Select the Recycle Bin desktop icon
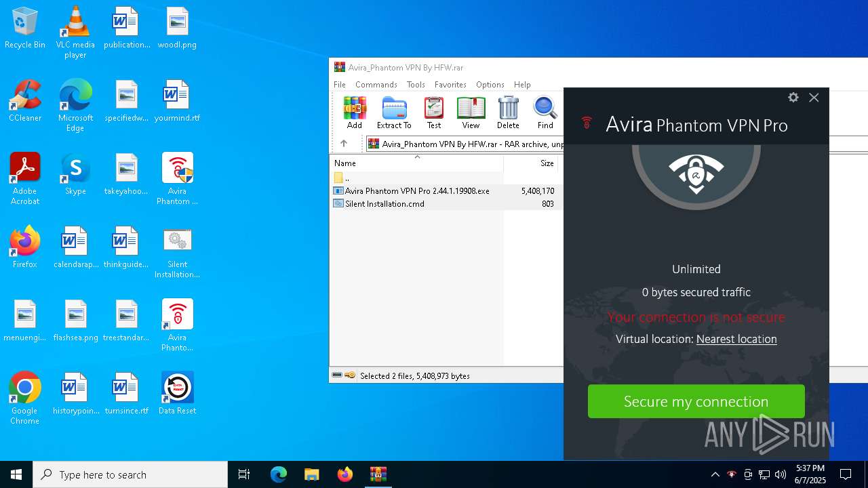Image resolution: width=868 pixels, height=488 pixels. (25, 29)
